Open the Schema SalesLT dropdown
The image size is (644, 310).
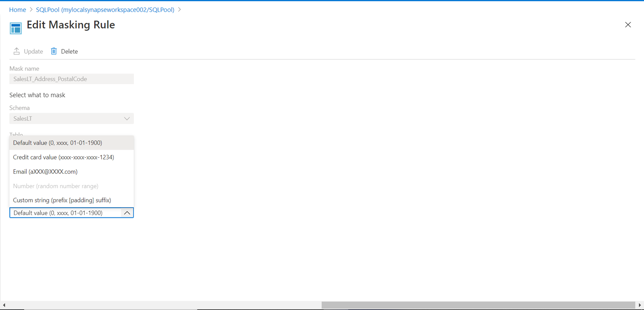pos(71,119)
